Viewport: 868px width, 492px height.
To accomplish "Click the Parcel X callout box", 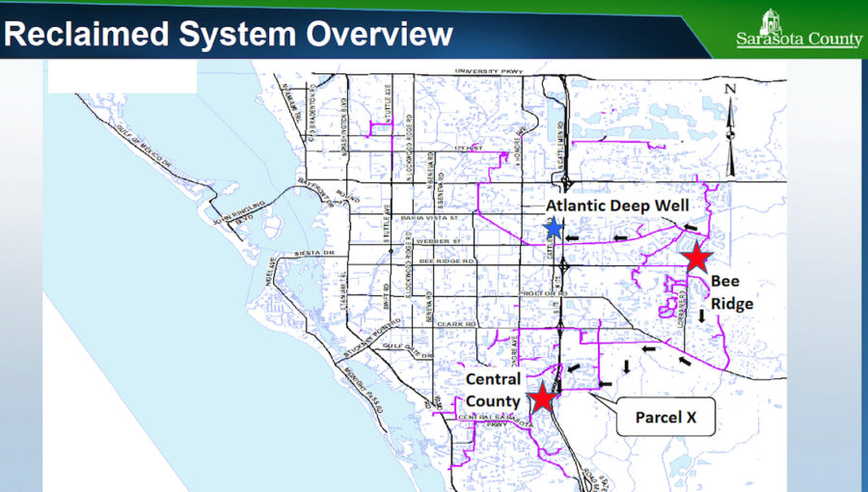I will click(x=665, y=417).
